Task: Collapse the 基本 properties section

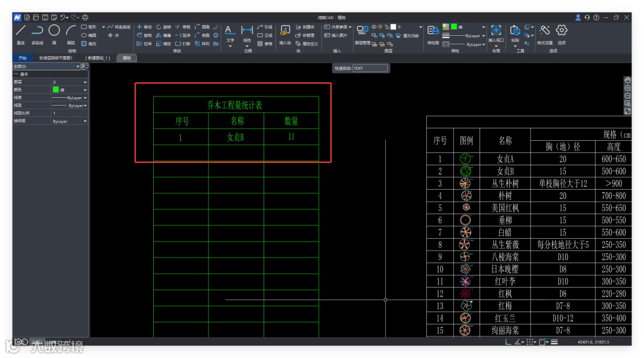Action: pos(16,74)
